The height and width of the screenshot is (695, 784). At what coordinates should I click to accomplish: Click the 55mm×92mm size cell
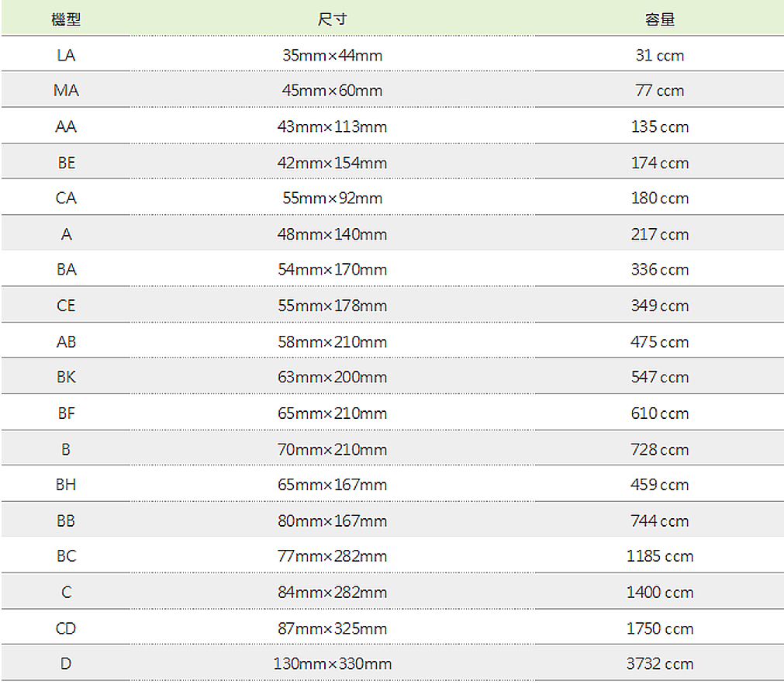pos(332,199)
